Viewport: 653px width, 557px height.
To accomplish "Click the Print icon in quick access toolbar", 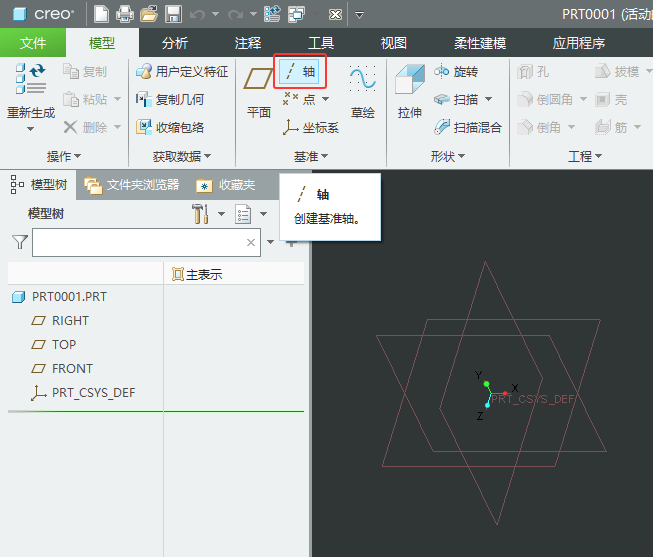I will [x=125, y=15].
